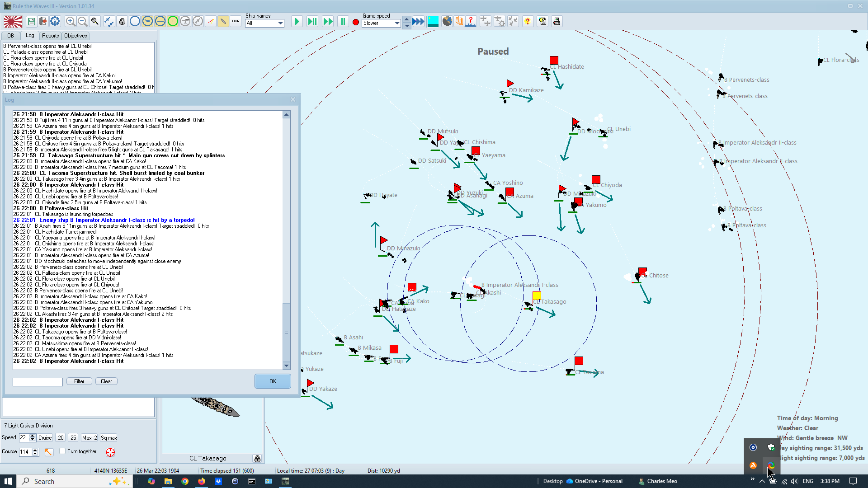Click the Log dialog scrollbar down arrow
Viewport: 868px width, 488px height.
[x=286, y=366]
